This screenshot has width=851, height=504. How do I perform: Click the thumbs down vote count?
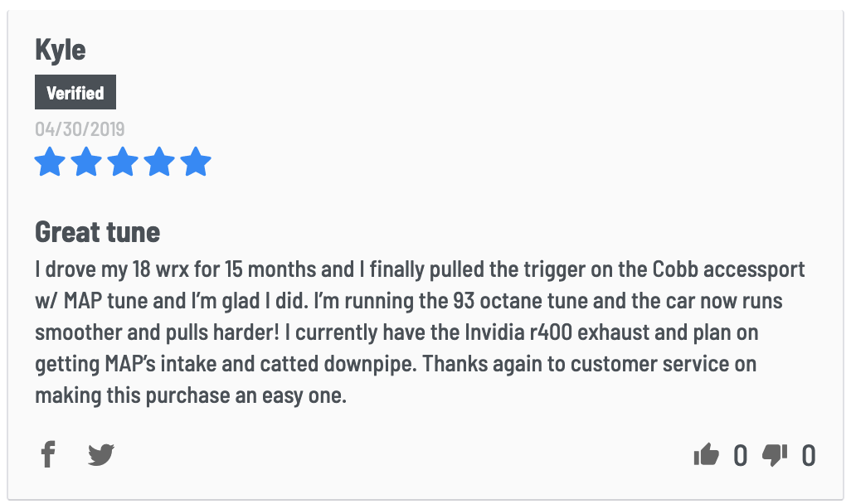click(809, 455)
